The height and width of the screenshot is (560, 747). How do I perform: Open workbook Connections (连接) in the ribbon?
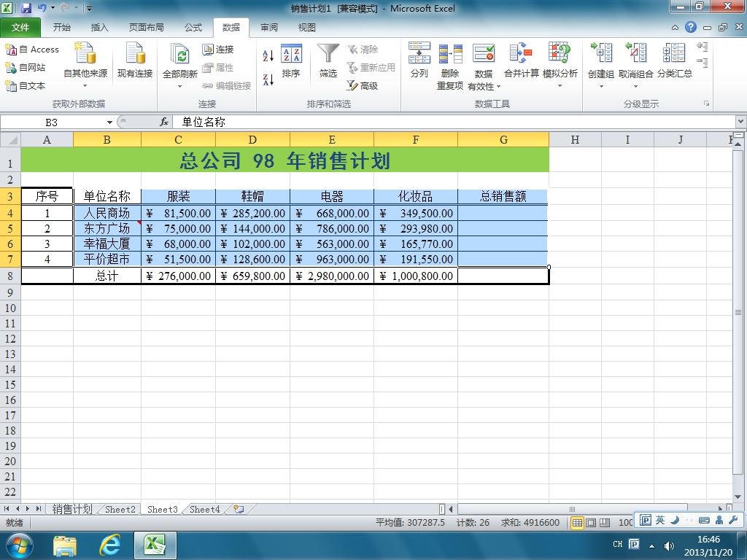coord(217,49)
